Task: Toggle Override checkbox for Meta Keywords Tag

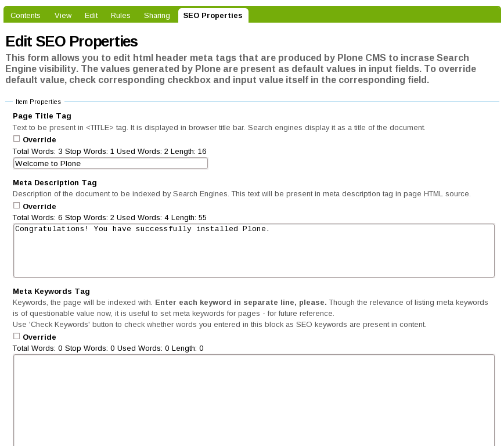Action: click(x=17, y=336)
